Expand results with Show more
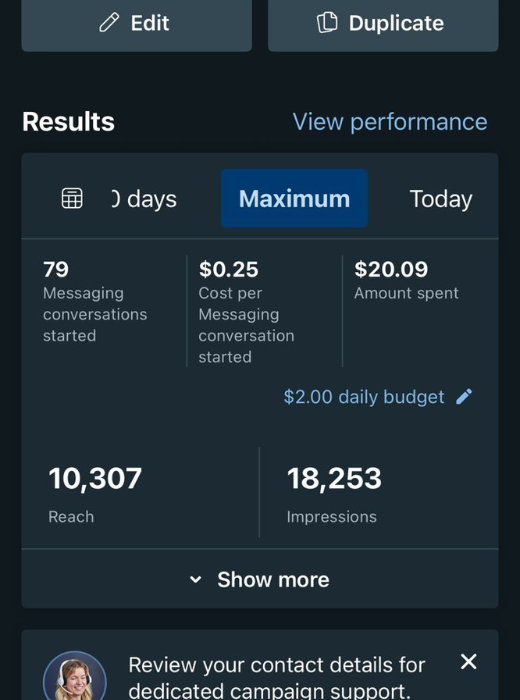This screenshot has height=700, width=520. pyautogui.click(x=260, y=579)
